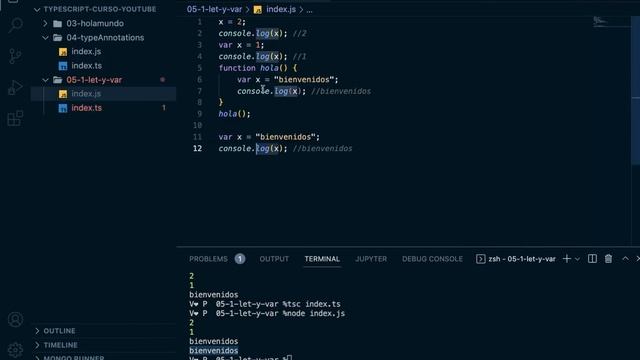Expand the TIMELINE section

(x=37, y=345)
